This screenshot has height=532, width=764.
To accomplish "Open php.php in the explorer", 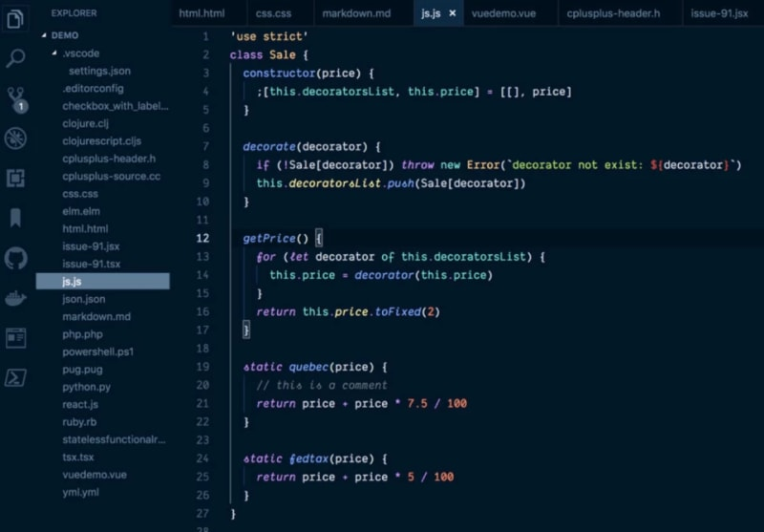I will tap(82, 333).
